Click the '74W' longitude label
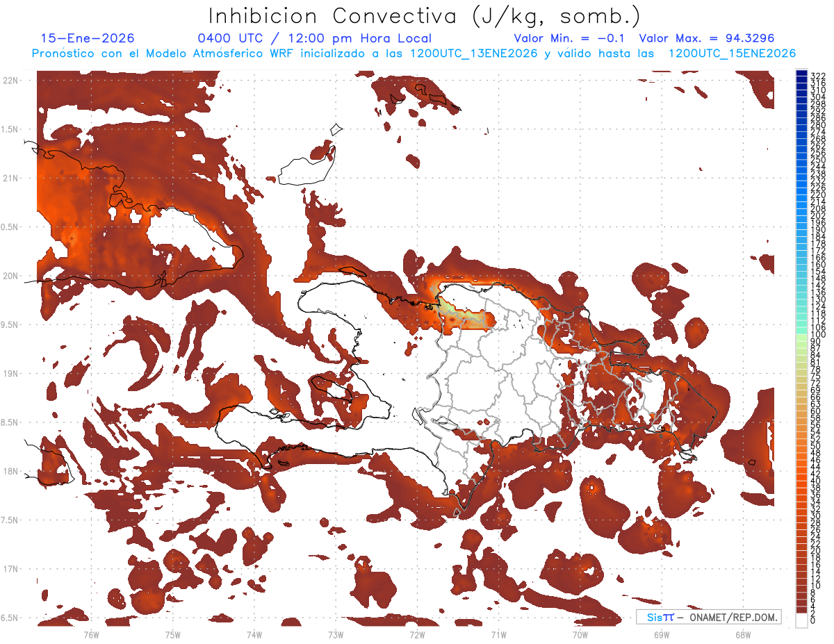This screenshot has width=834, height=644. coord(254,635)
